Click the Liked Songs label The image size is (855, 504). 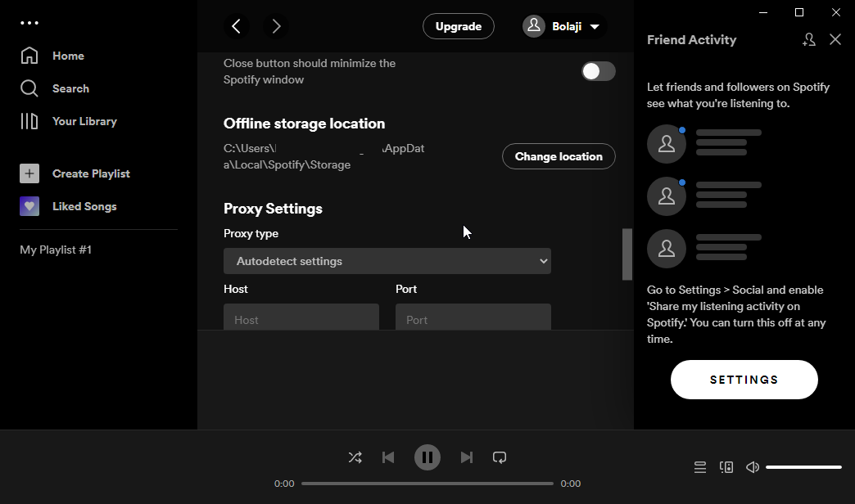tap(84, 206)
